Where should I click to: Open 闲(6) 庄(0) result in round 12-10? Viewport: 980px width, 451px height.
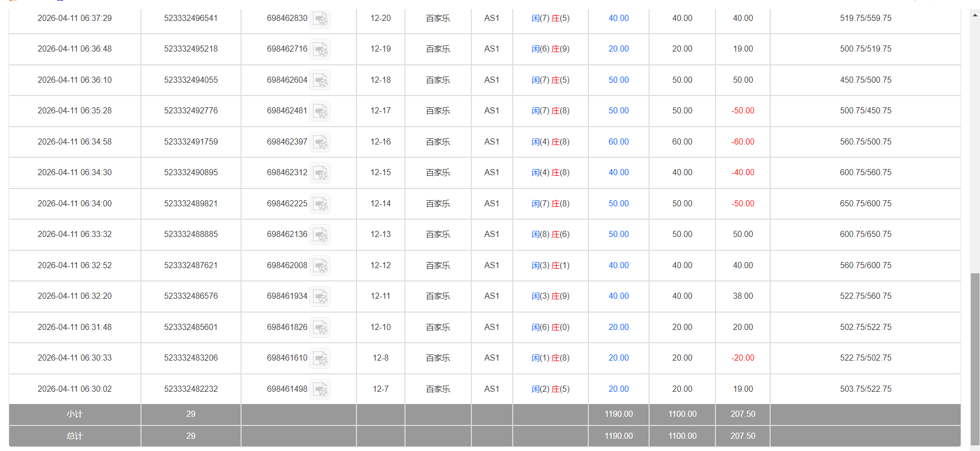(x=550, y=327)
